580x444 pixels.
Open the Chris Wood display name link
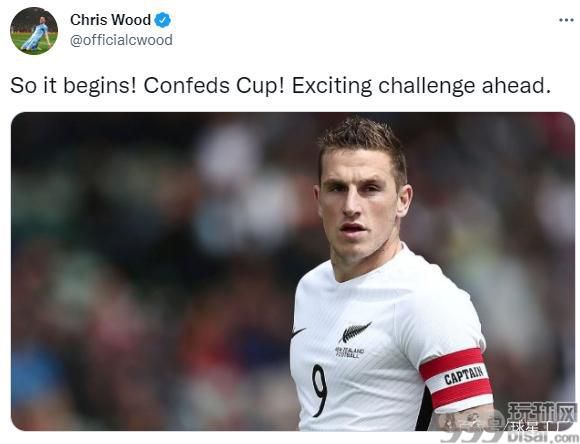tap(110, 20)
